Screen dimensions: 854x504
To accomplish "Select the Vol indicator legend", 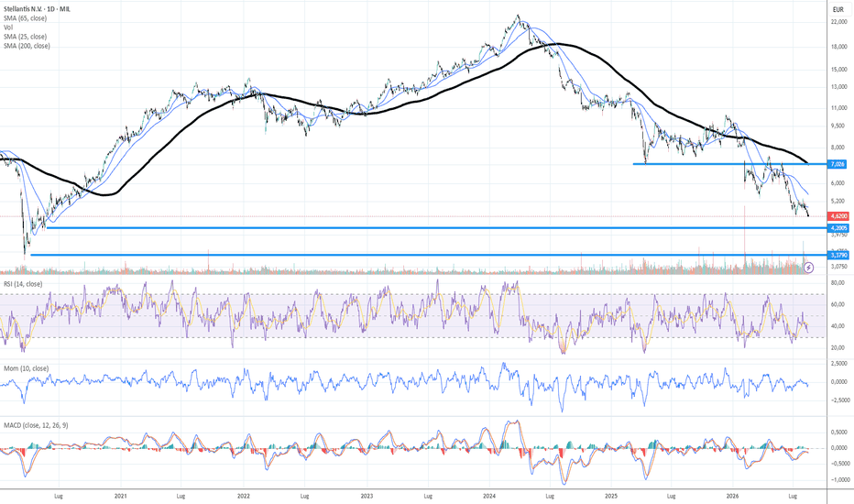I will tap(8, 27).
